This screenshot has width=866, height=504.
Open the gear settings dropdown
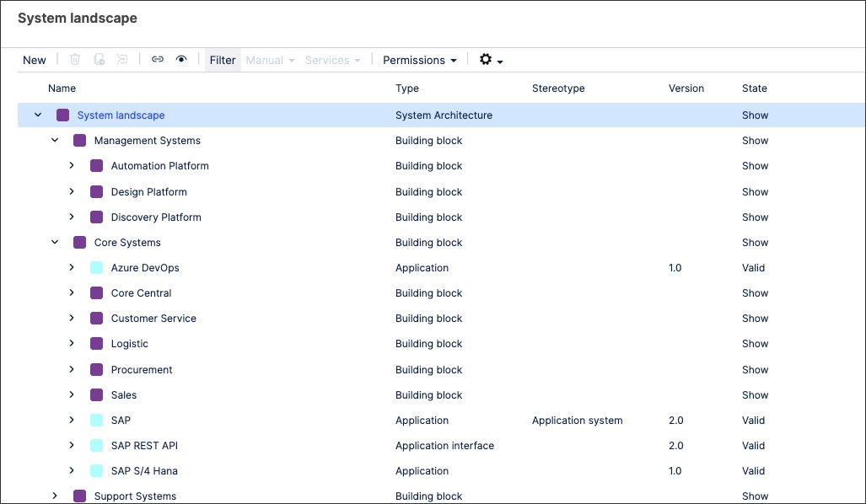click(491, 60)
